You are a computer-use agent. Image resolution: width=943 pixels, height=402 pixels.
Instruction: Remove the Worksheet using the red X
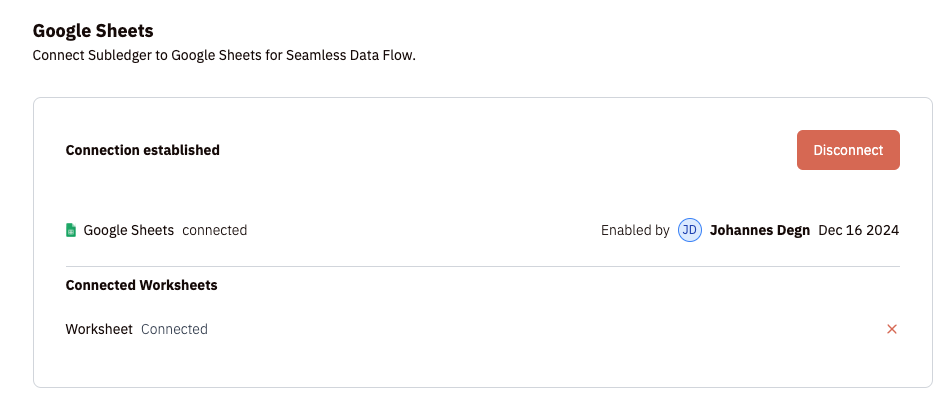(892, 329)
